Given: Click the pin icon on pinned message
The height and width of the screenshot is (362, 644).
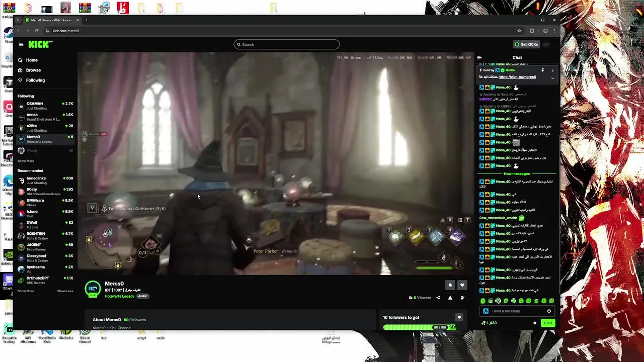Looking at the screenshot, I should tap(543, 70).
